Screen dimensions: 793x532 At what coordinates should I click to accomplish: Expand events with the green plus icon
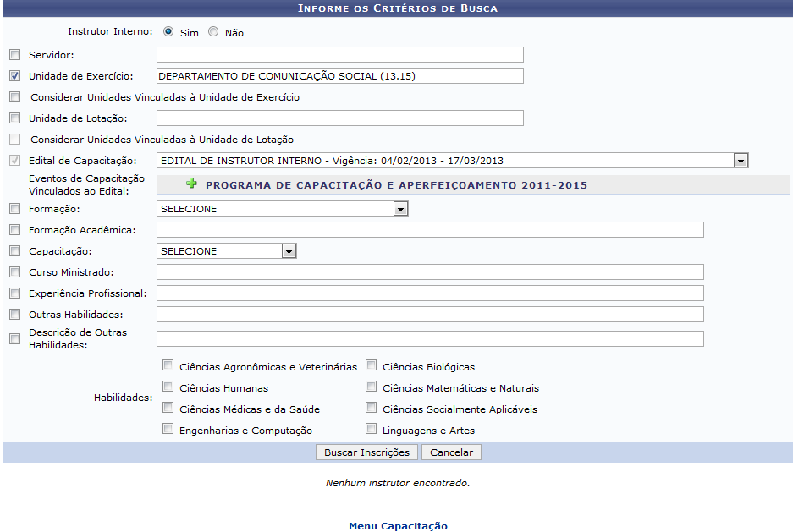click(x=191, y=184)
